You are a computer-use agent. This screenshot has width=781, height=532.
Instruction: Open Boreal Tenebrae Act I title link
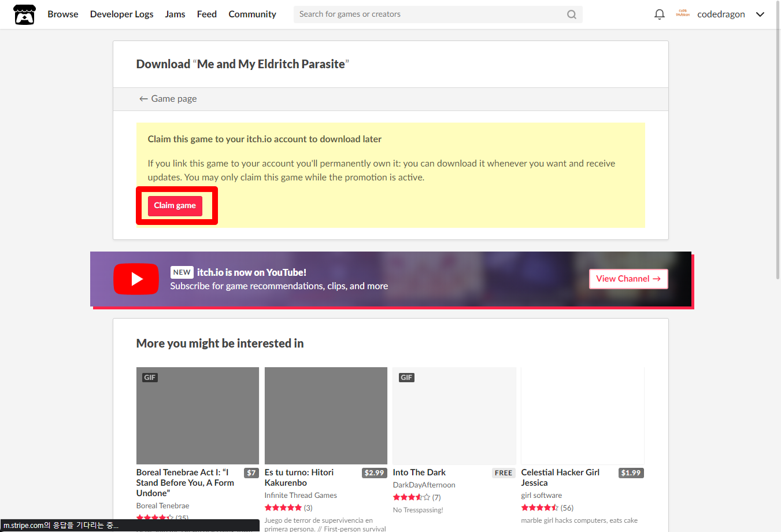pyautogui.click(x=186, y=483)
